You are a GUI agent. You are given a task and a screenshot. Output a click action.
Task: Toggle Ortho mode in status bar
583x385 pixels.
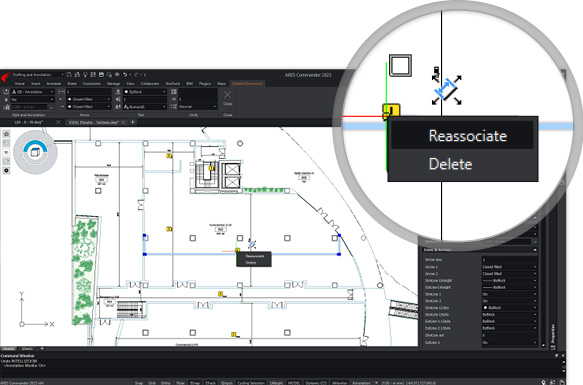165,382
